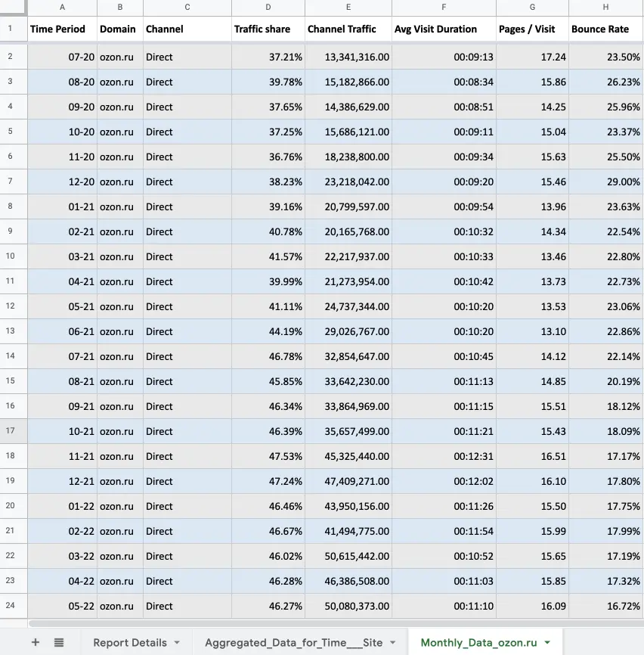Viewport: 644px width, 655px height.
Task: Open the Monthly_Data_ozon.ru tab dropdown arrow
Action: tap(546, 643)
